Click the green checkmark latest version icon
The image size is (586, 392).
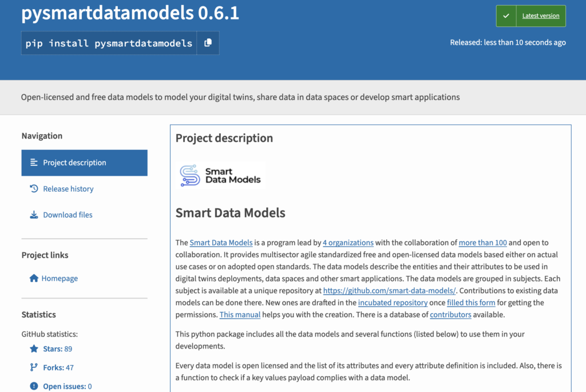(506, 16)
